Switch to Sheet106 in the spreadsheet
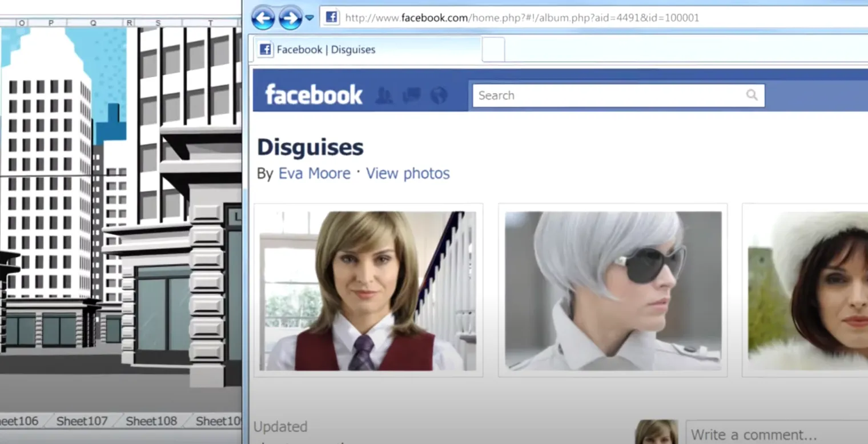This screenshot has height=444, width=868. (x=18, y=421)
